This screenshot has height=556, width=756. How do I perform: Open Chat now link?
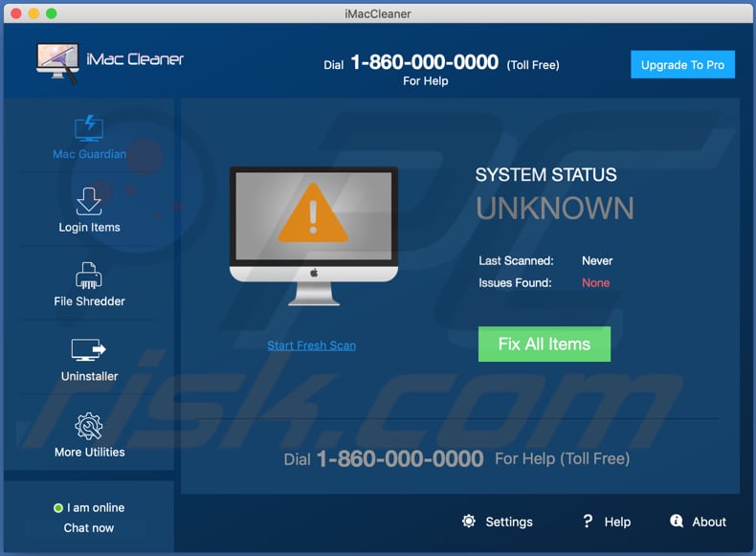pos(89,528)
